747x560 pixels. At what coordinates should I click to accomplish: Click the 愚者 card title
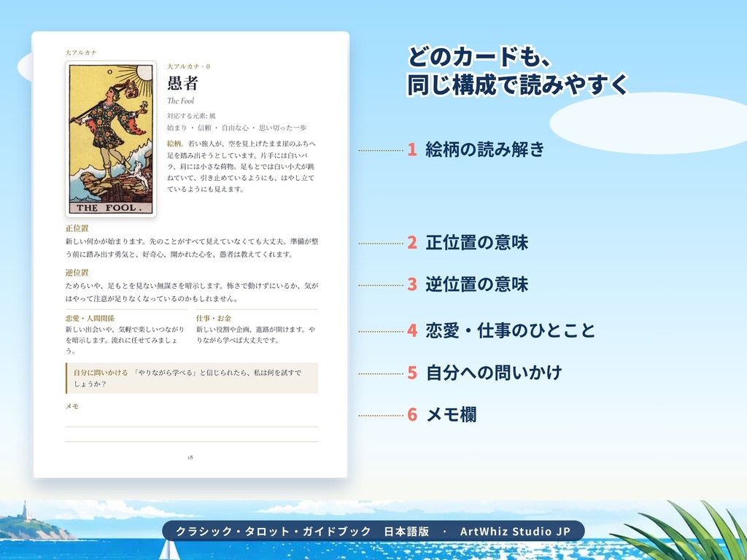[x=182, y=83]
